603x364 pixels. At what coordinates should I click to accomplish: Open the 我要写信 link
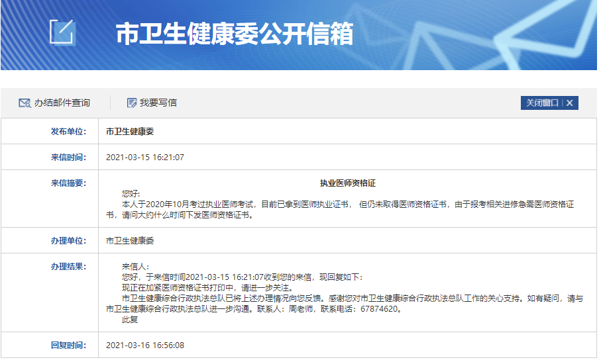click(158, 103)
